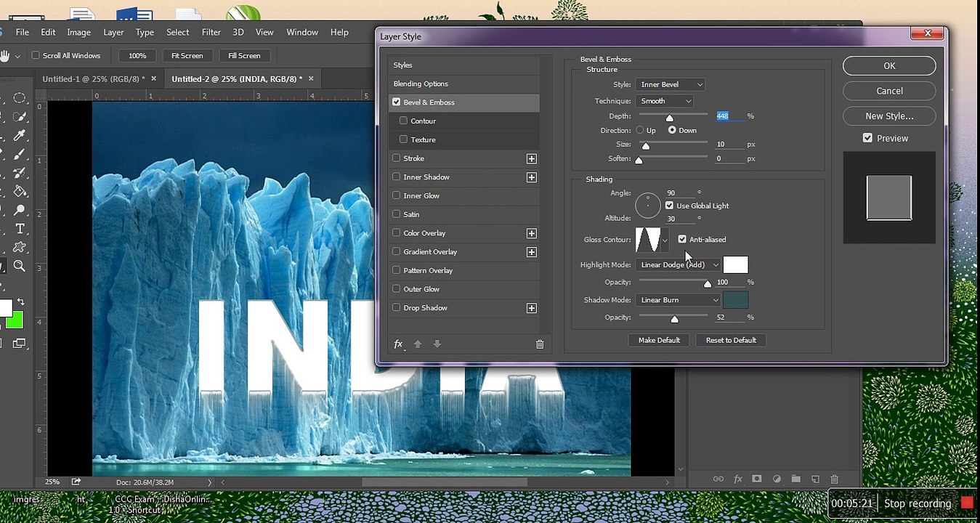980x523 pixels.
Task: Open the File menu
Action: pos(23,32)
